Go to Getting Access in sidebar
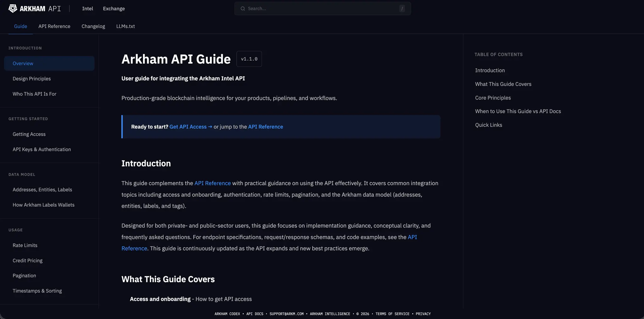644x319 pixels. click(x=29, y=134)
